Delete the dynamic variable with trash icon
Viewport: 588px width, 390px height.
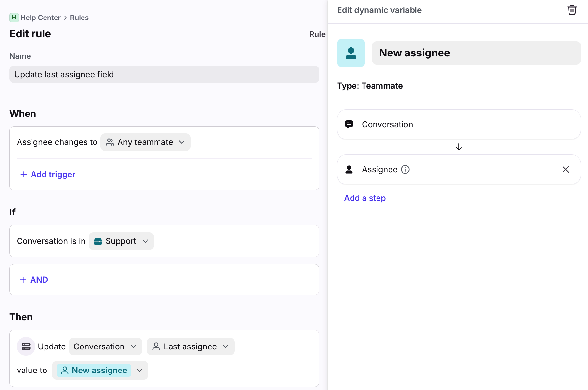click(572, 10)
